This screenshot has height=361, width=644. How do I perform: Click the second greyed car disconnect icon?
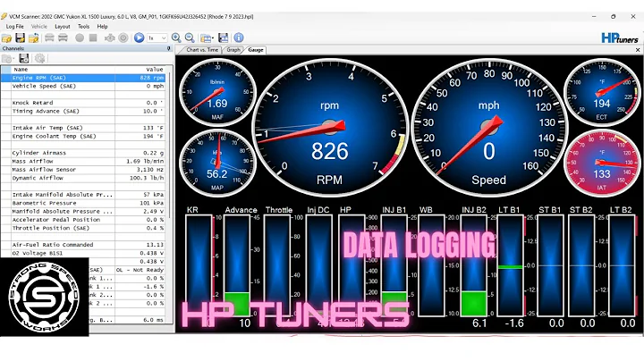pyautogui.click(x=63, y=38)
